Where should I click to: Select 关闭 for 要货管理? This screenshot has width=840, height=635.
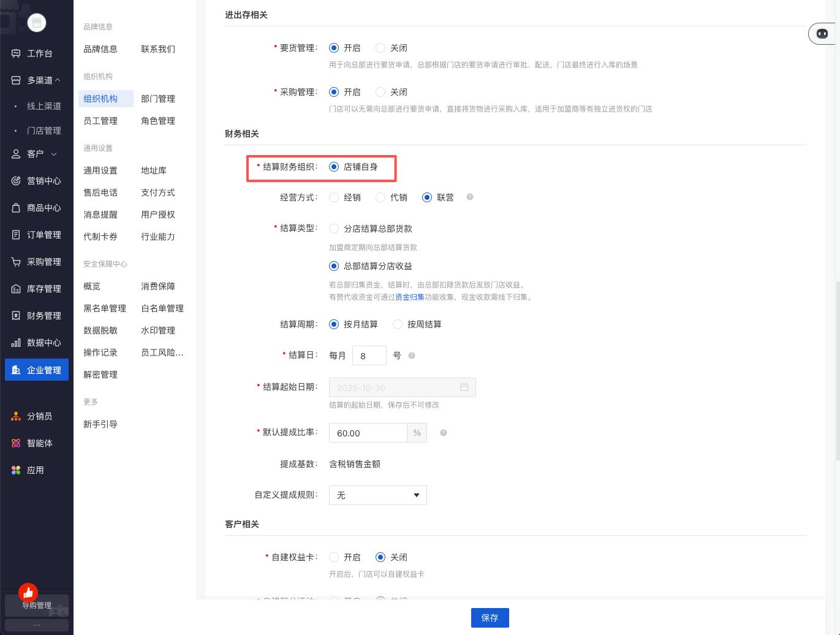coord(380,48)
